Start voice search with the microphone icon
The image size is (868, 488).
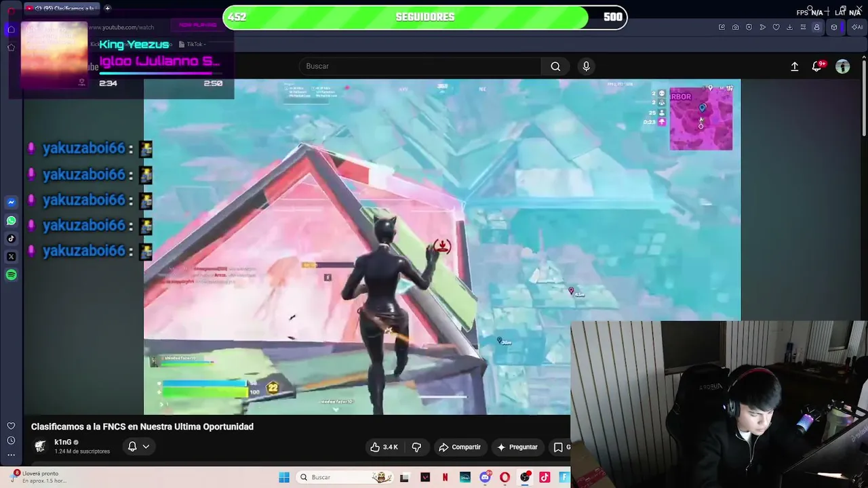587,66
